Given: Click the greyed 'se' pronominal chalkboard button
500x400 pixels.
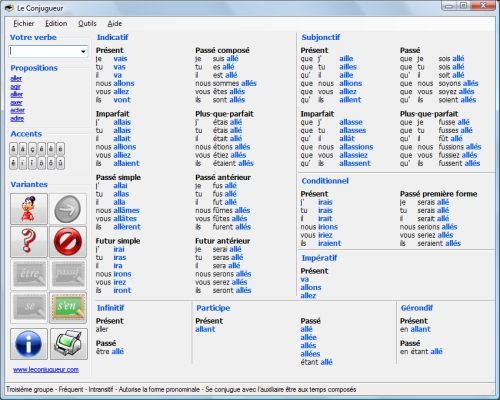Looking at the screenshot, I should [29, 308].
